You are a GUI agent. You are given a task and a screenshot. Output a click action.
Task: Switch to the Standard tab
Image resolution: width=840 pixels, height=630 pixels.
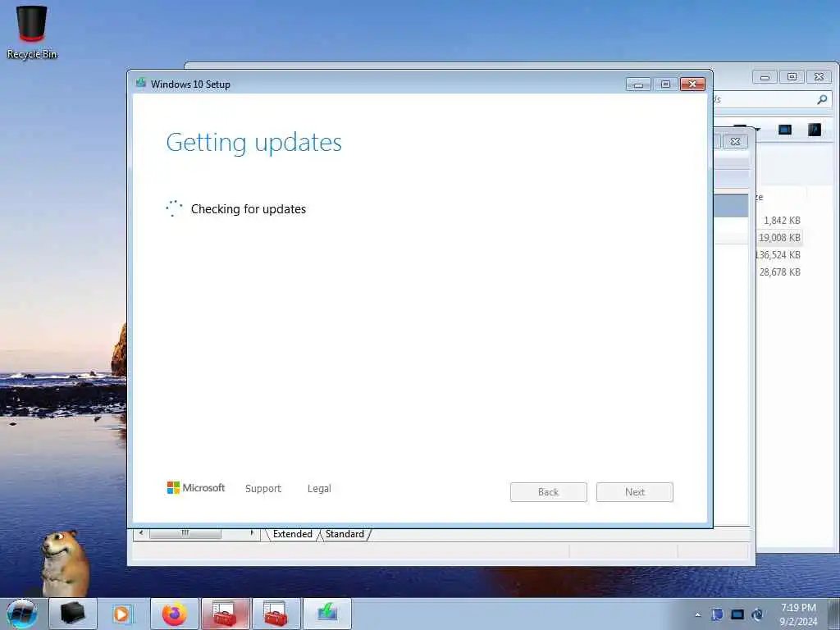(x=345, y=534)
